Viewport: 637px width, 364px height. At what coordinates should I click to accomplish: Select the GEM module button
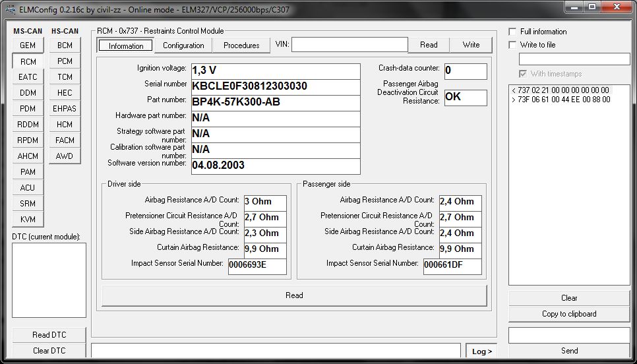pyautogui.click(x=28, y=45)
